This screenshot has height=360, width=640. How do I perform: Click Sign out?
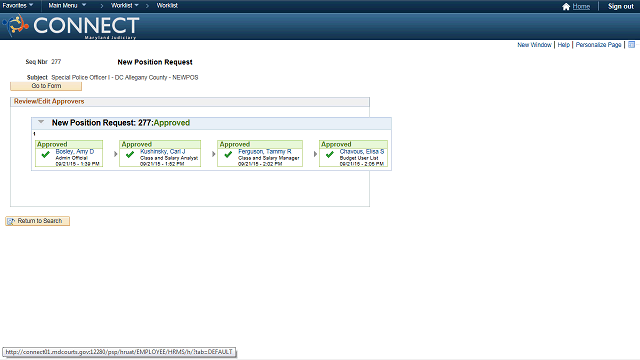tap(620, 6)
